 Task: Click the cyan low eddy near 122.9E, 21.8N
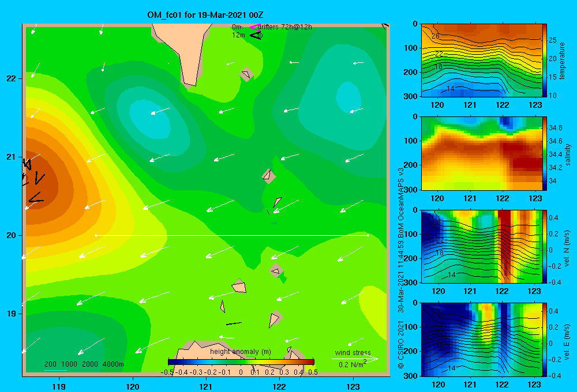348,97
